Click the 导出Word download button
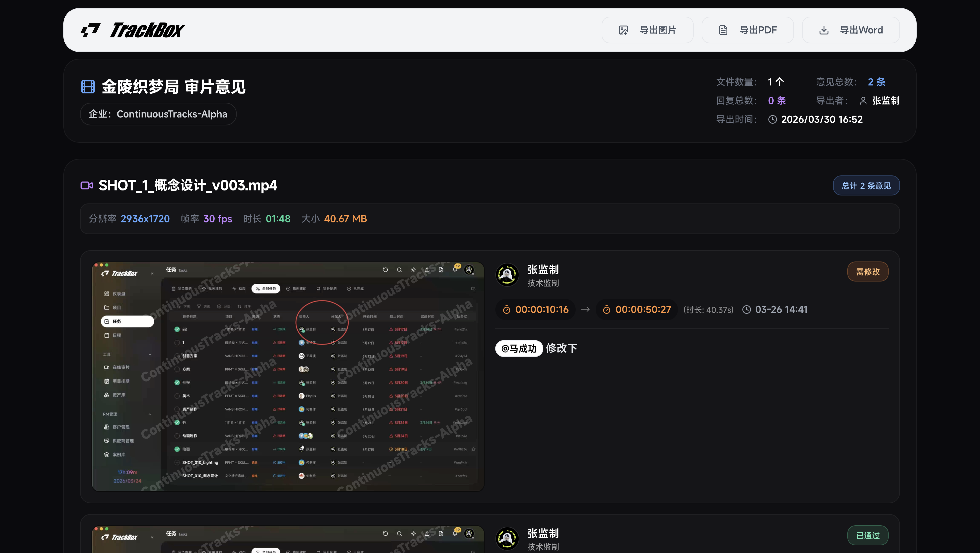Image resolution: width=980 pixels, height=553 pixels. tap(850, 30)
